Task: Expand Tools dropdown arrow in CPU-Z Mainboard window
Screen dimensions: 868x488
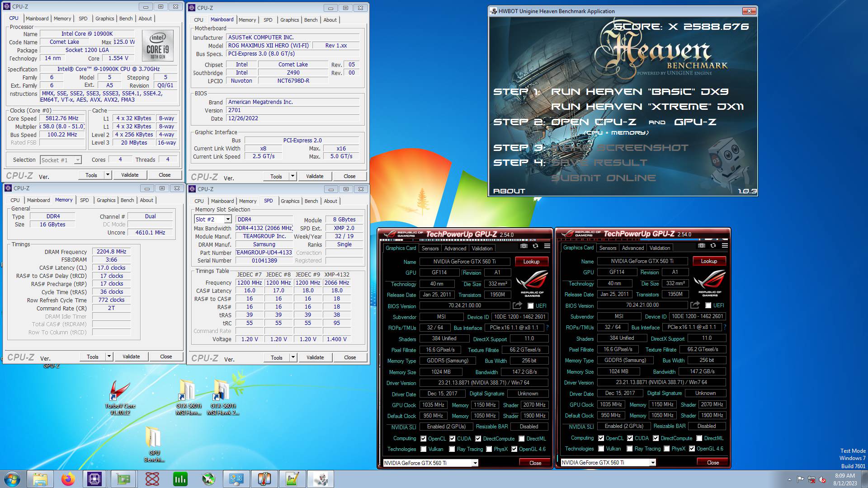Action: (292, 176)
